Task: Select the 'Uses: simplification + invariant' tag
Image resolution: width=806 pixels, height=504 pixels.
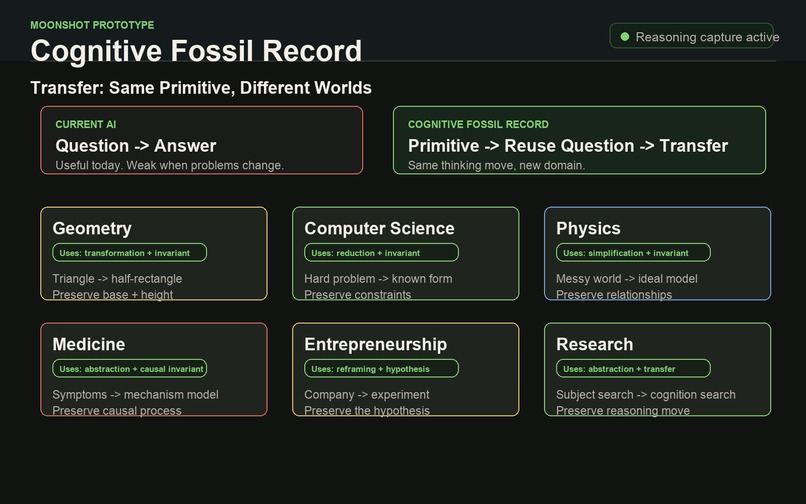Action: [633, 253]
